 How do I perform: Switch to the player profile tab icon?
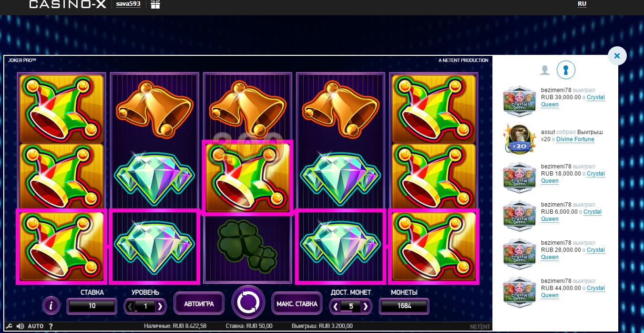(x=545, y=70)
